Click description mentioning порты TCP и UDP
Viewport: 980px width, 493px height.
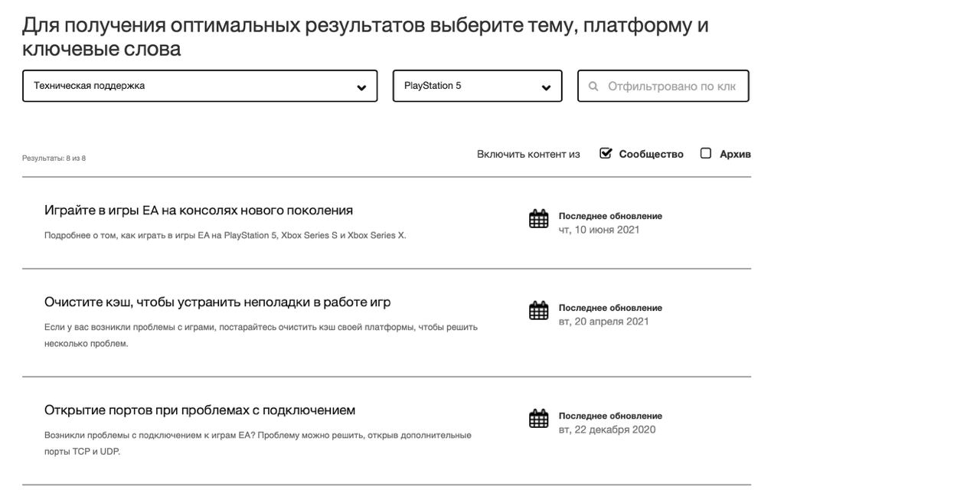pyautogui.click(x=258, y=443)
